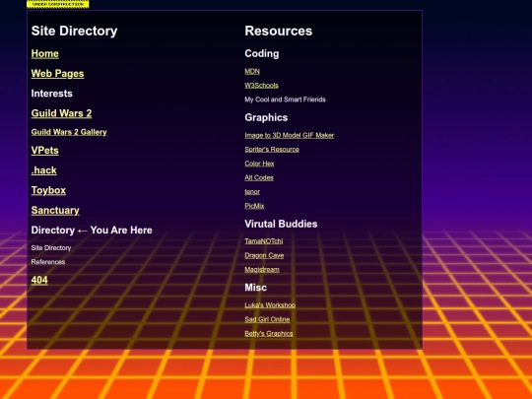
Task: Click the large 'Site Directory' title heading
Action: click(x=74, y=31)
